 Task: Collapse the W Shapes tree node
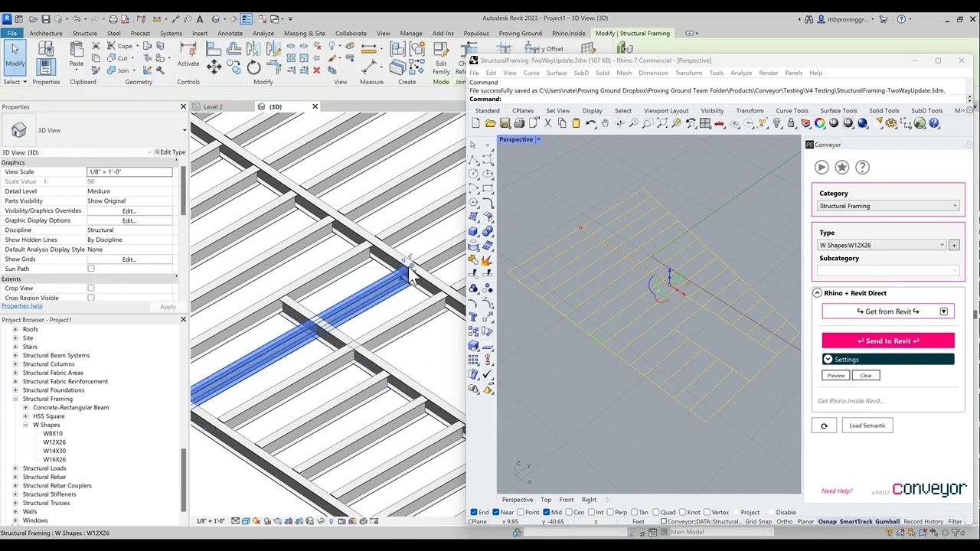(25, 425)
